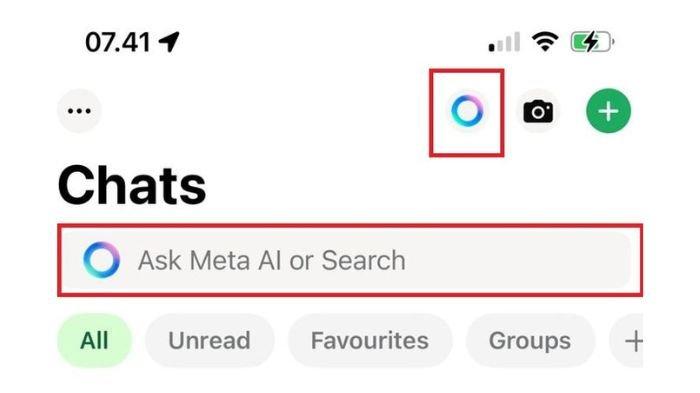The height and width of the screenshot is (393, 700).
Task: Start a new chat with green plus
Action: coord(608,111)
